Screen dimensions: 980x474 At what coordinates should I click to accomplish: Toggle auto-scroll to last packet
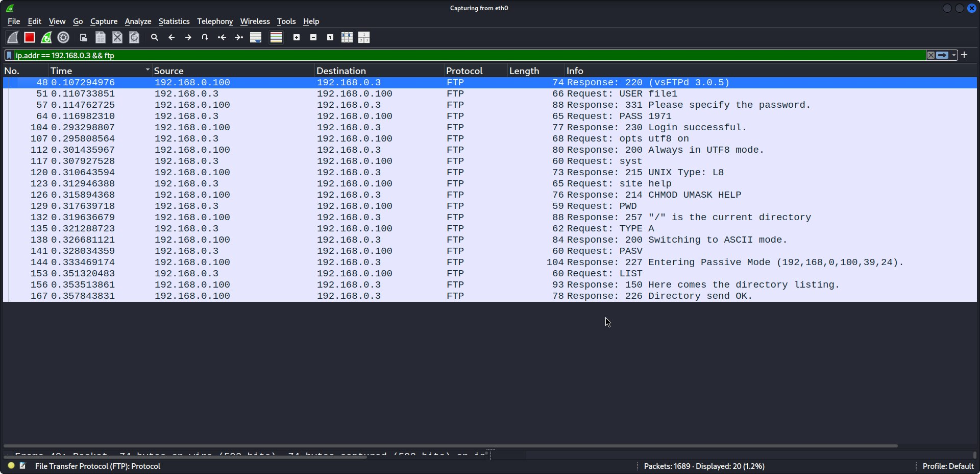pyautogui.click(x=256, y=37)
